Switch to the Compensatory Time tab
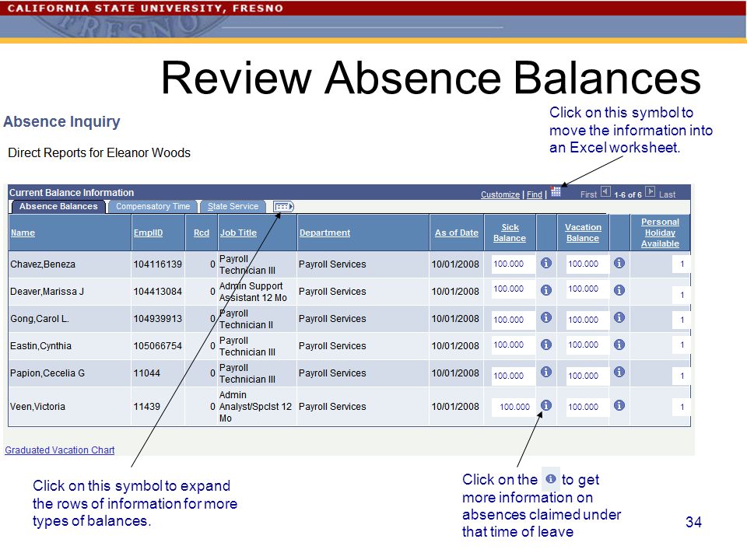 point(153,207)
